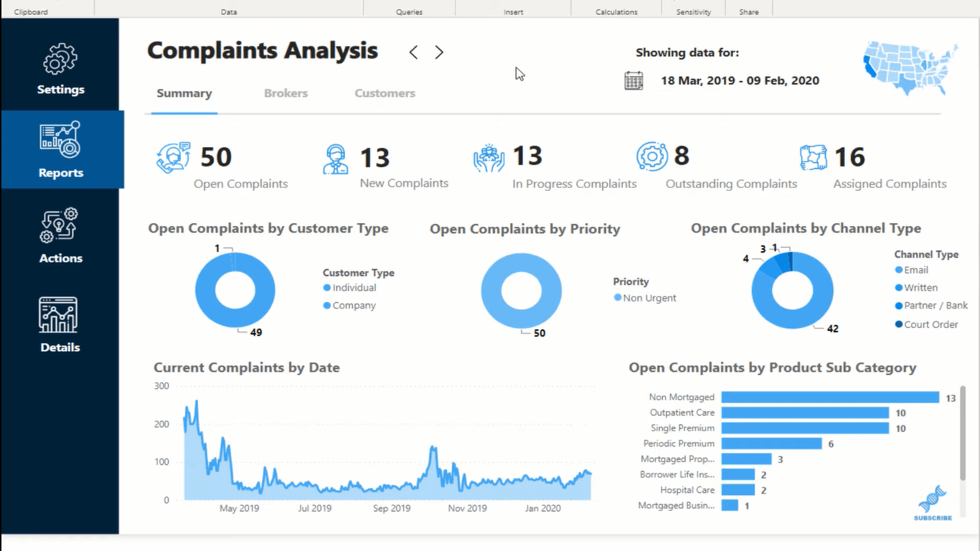Click the In Progress Complaints hands icon
This screenshot has width=980, height=551.
pos(489,159)
